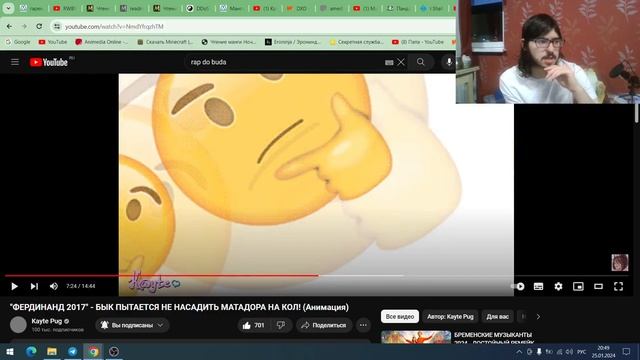
Task: Open the tab search dropdown arrow
Action: [x=8, y=8]
